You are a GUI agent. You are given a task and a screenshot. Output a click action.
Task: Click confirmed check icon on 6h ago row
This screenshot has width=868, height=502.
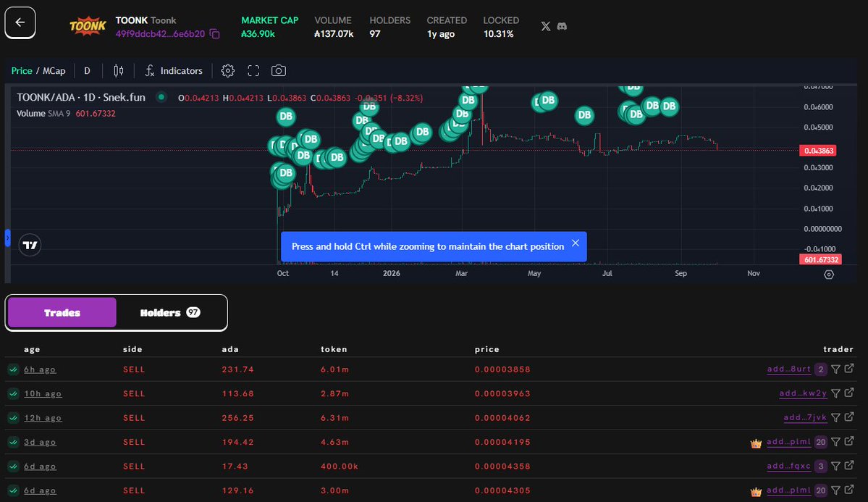coord(13,369)
